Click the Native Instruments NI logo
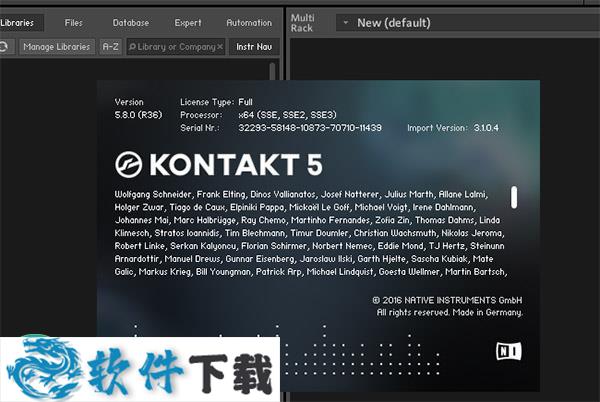The image size is (600, 402). (509, 351)
